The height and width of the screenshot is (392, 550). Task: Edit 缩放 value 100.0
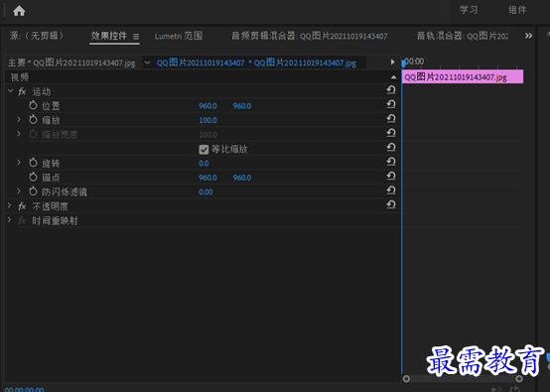coord(208,120)
